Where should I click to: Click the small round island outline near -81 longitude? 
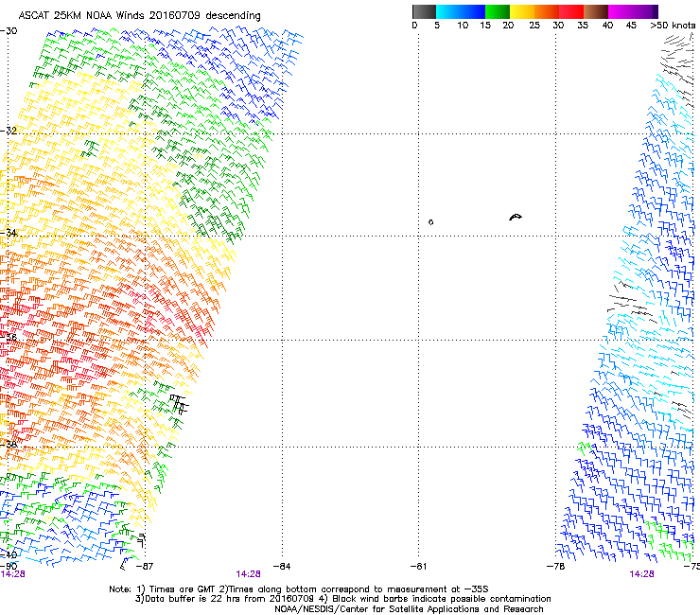[x=430, y=222]
